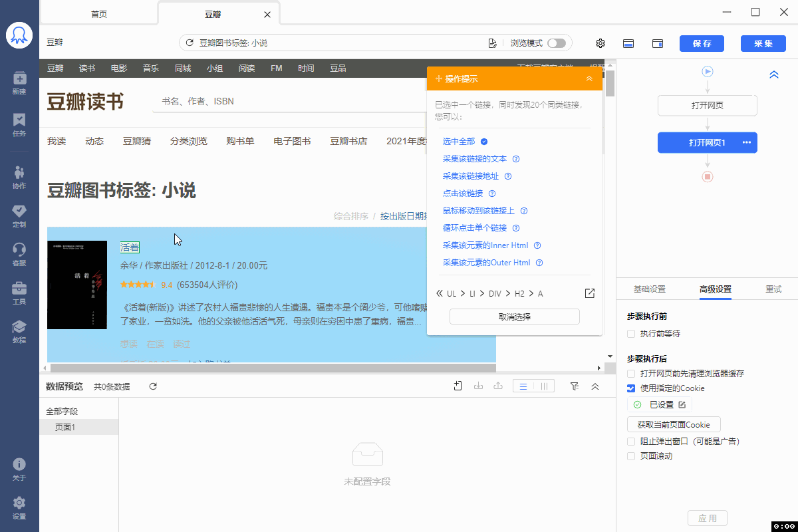Click the open-in-new-window icon beside the element path
This screenshot has width=798, height=532.
coord(589,293)
